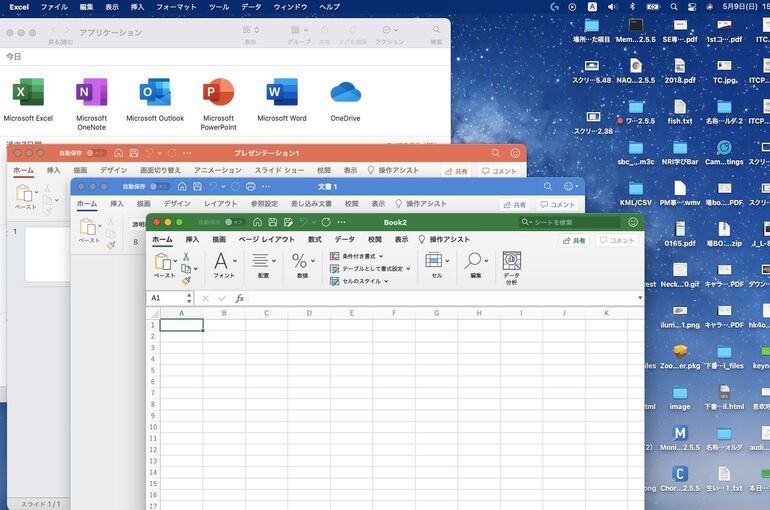
Task: Open Excel Data ribbon tab
Action: click(x=344, y=239)
